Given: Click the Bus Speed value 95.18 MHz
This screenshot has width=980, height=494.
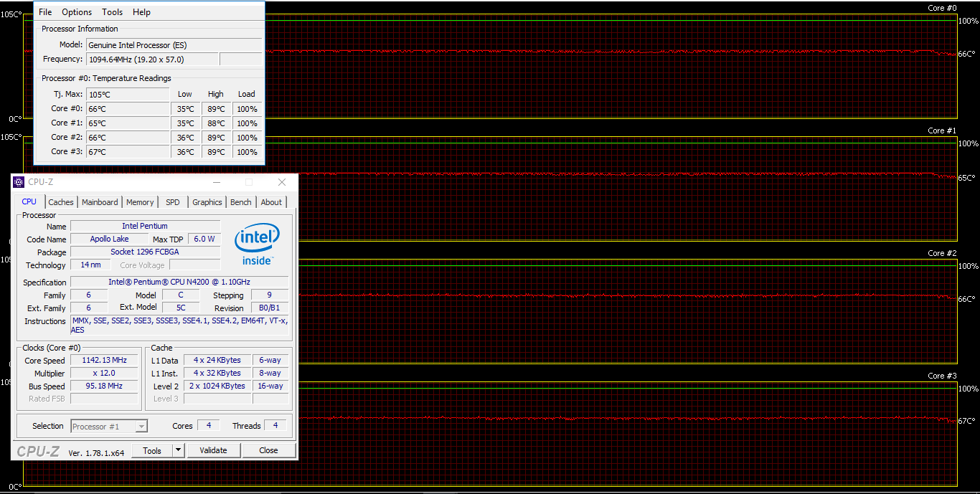Looking at the screenshot, I should [105, 386].
